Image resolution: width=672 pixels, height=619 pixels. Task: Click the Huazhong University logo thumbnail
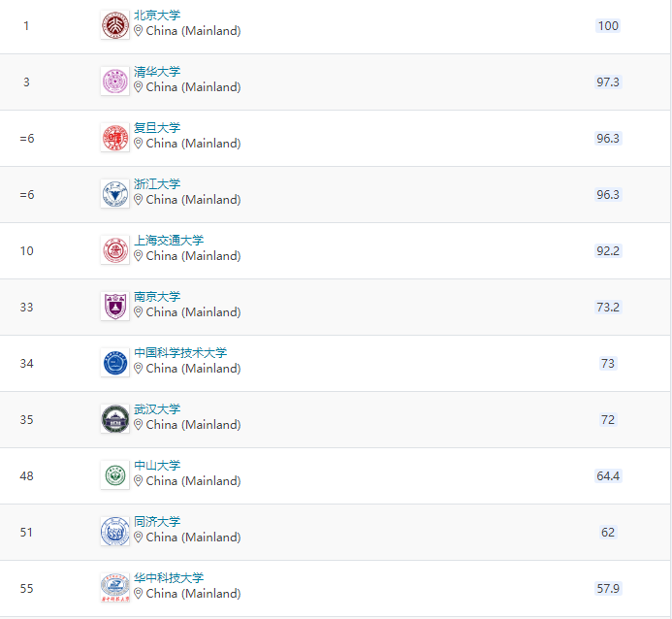(114, 588)
